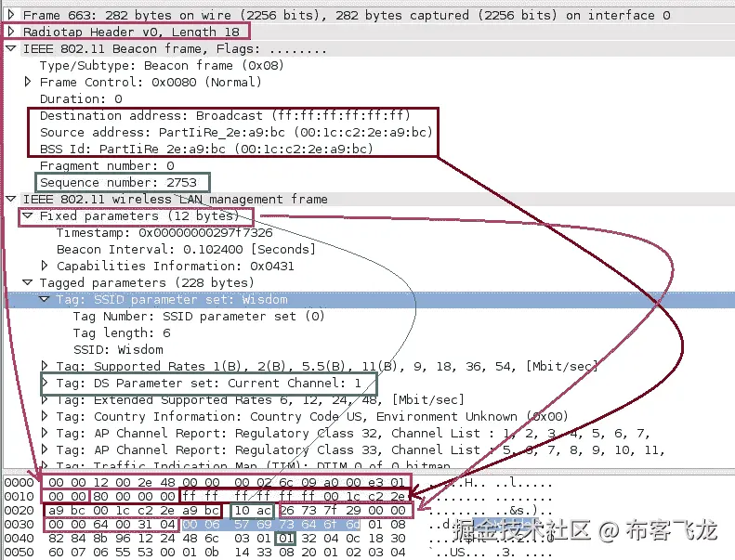Select the Tag Number SSID parameter set row

tap(199, 316)
